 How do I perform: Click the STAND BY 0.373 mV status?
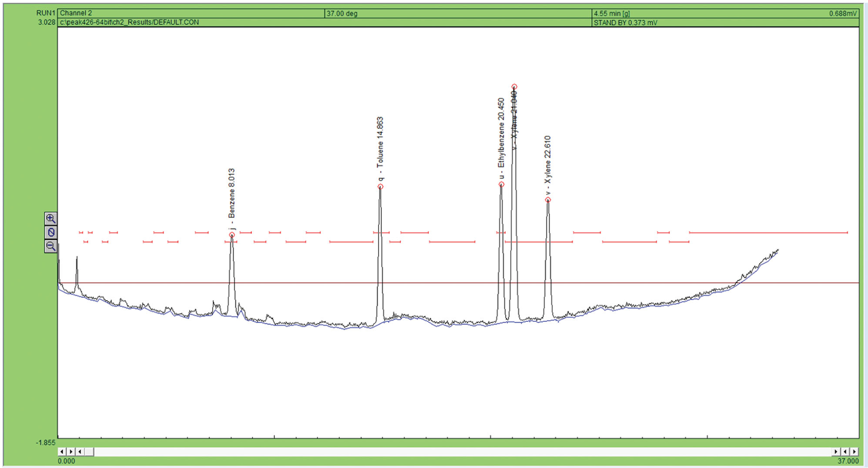coord(625,23)
